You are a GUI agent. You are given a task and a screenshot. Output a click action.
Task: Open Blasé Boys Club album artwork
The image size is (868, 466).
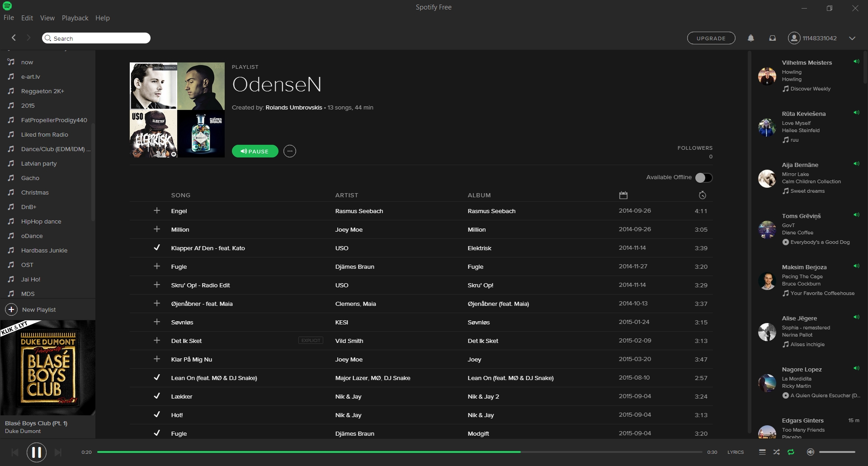[48, 368]
